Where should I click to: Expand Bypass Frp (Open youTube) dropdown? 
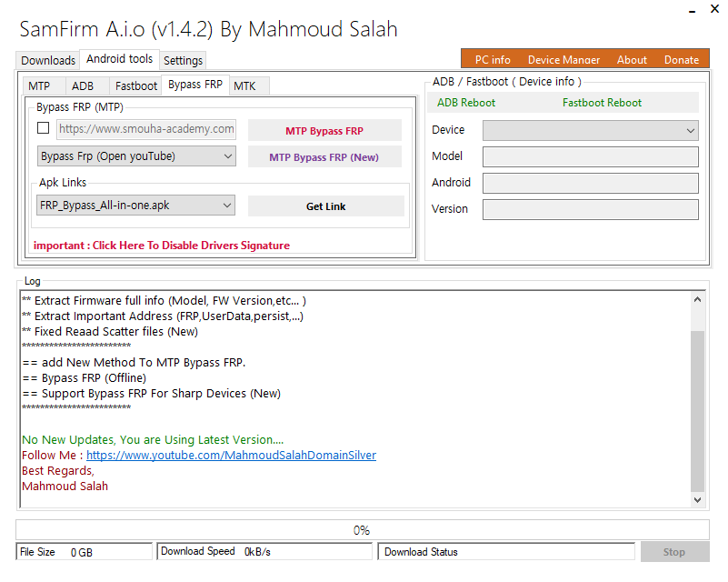[136, 156]
